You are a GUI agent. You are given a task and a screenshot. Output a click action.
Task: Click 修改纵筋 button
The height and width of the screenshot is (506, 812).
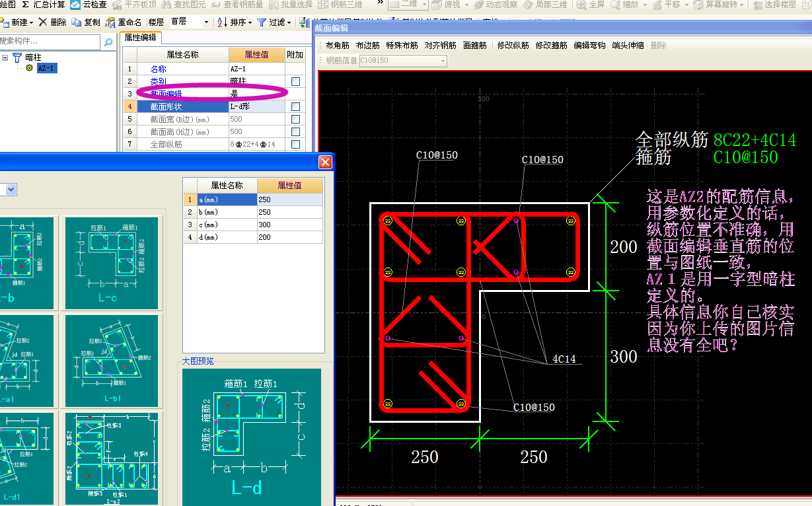(513, 46)
